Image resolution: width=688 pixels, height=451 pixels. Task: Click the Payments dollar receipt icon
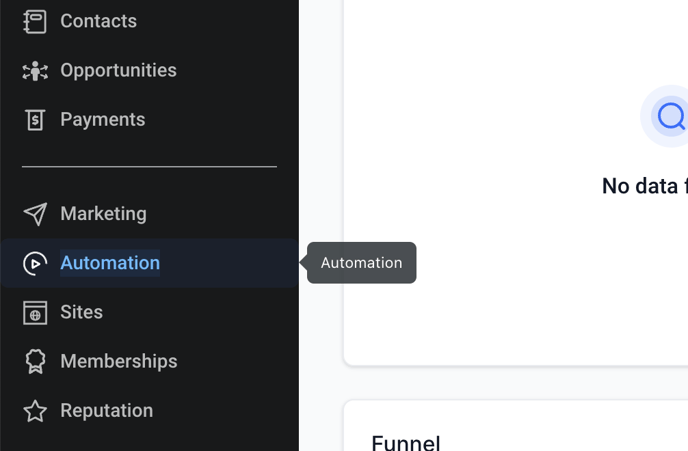click(35, 120)
